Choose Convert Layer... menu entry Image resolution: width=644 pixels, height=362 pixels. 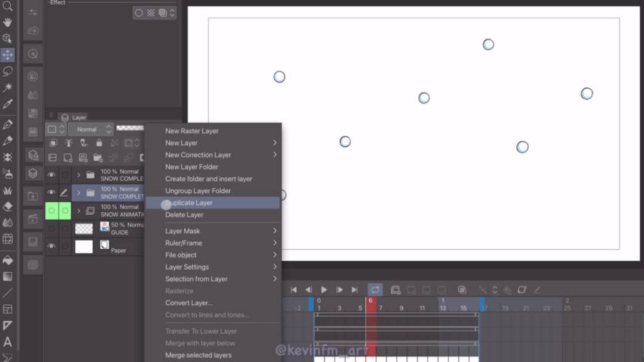coord(213,303)
